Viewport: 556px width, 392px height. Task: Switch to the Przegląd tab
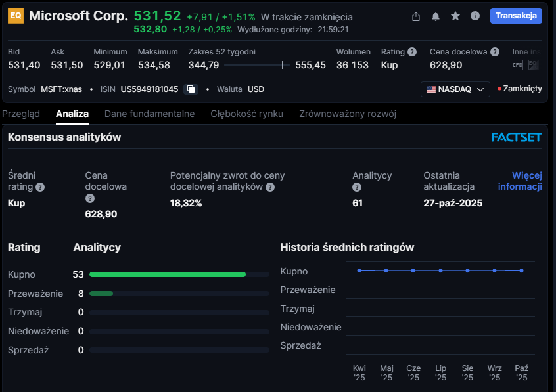click(x=21, y=114)
